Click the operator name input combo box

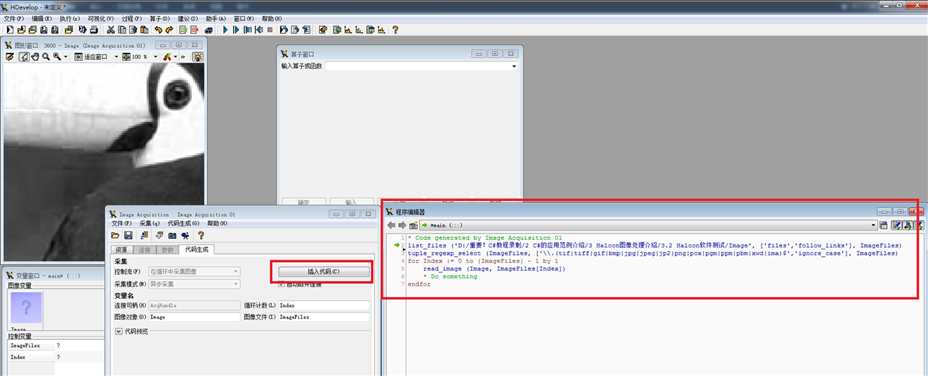(x=421, y=66)
